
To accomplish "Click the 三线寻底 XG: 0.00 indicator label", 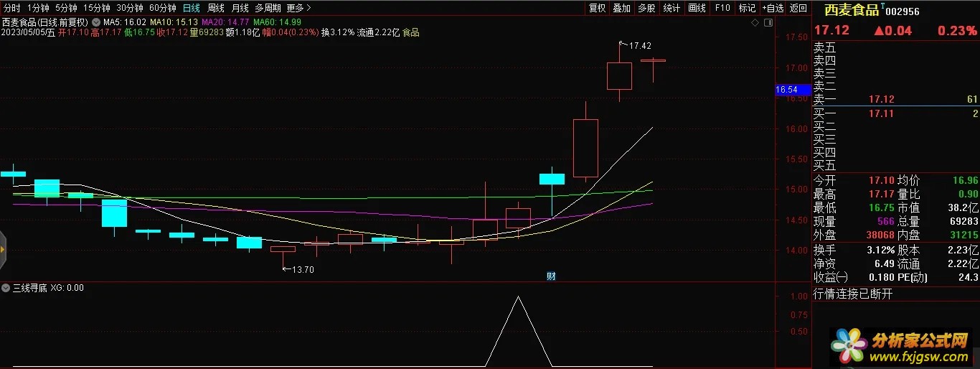I will tap(48, 288).
